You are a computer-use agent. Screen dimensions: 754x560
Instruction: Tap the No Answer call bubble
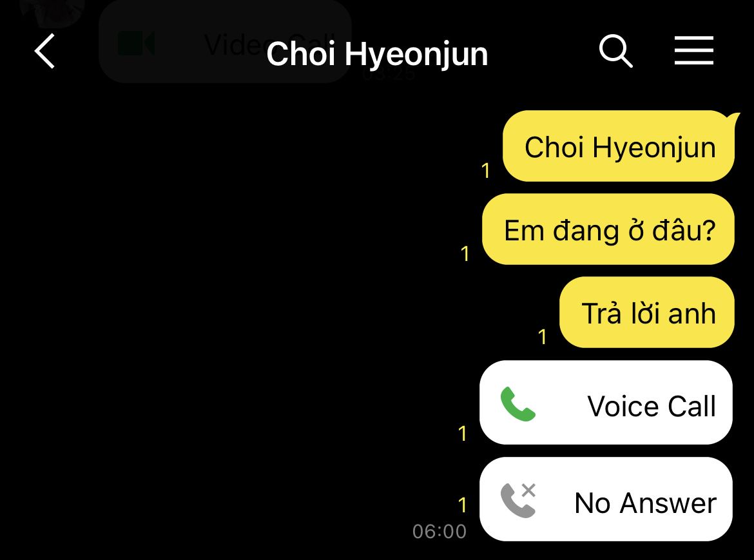[606, 499]
